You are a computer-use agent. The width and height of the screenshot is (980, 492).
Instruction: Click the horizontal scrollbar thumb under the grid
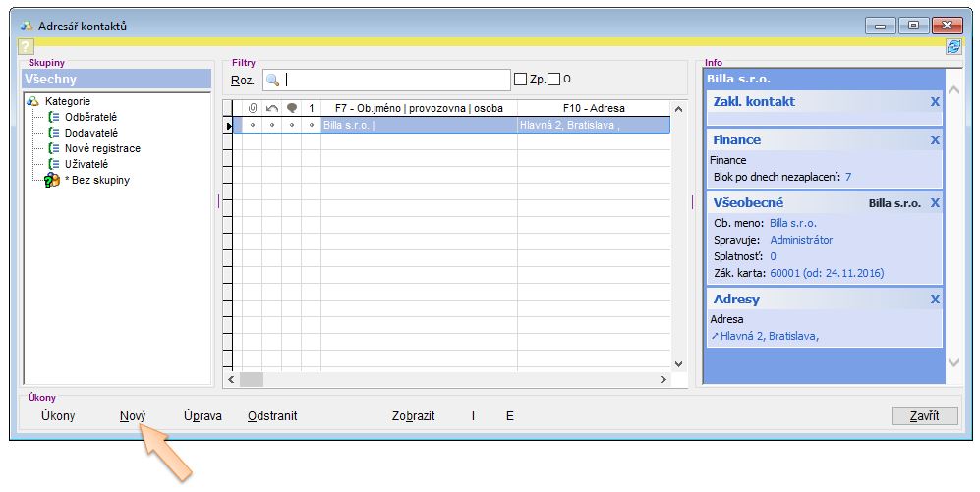pos(252,379)
